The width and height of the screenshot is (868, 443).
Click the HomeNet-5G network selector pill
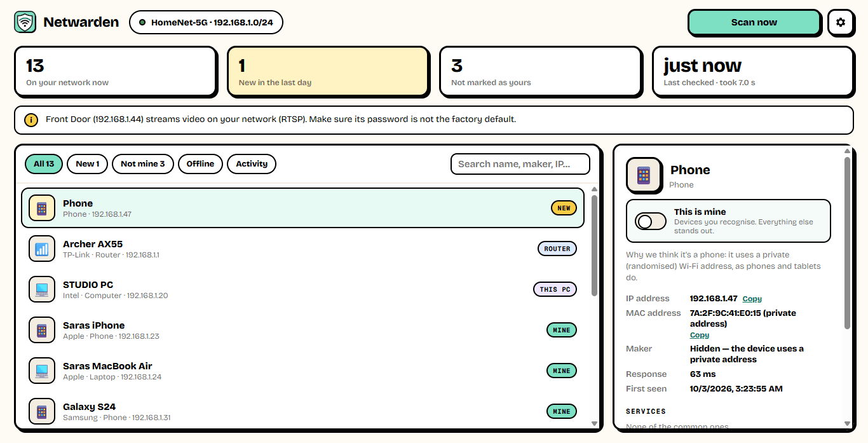tap(206, 22)
